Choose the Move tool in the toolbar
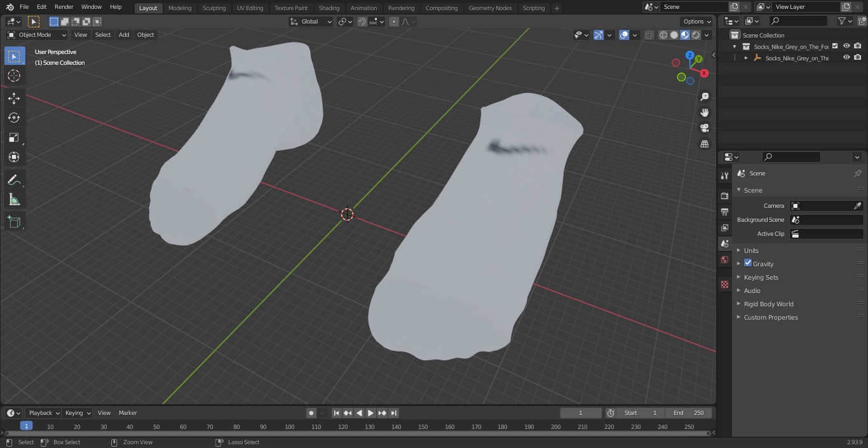The height and width of the screenshot is (448, 868). click(x=14, y=98)
